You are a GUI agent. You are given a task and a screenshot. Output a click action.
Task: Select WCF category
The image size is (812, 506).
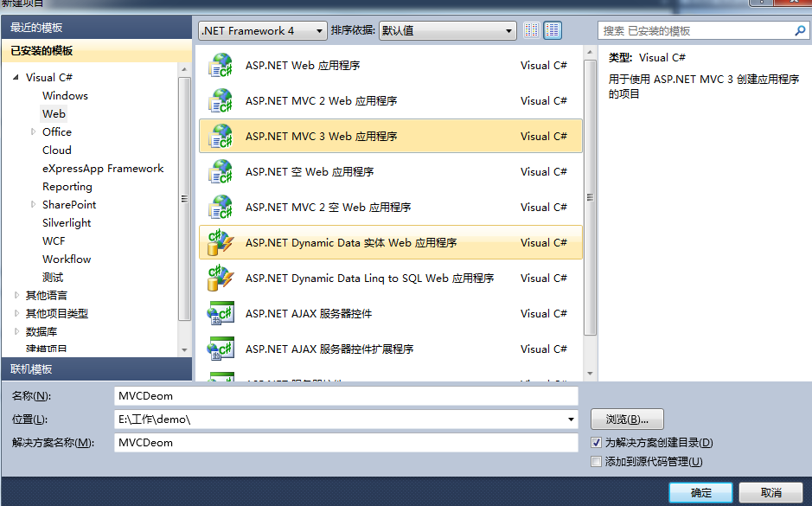tap(54, 240)
